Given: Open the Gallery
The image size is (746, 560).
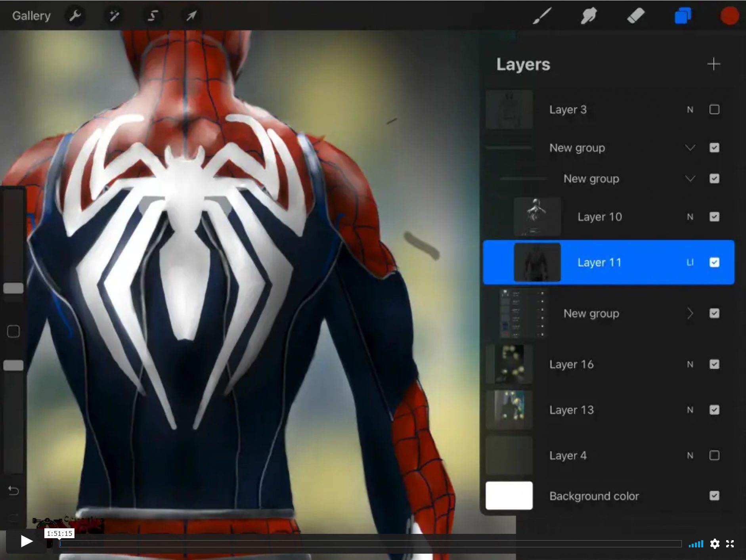Looking at the screenshot, I should [31, 15].
